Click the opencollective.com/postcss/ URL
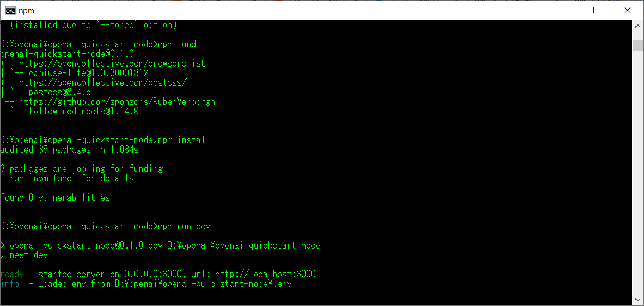 point(103,82)
